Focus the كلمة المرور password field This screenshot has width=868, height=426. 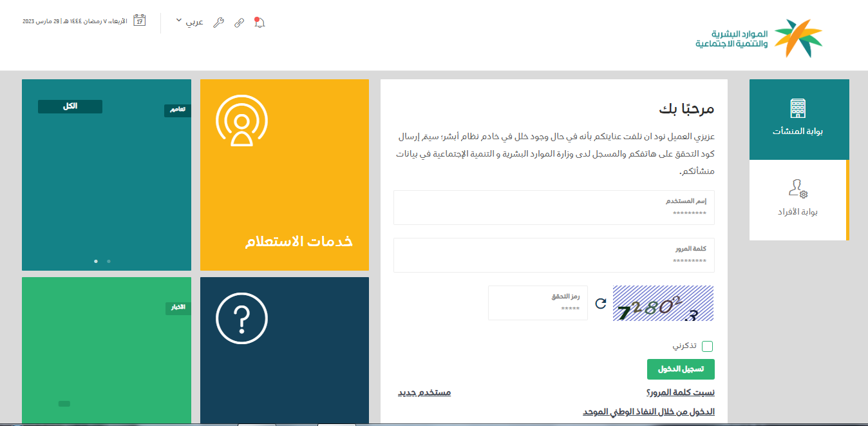[x=554, y=255]
